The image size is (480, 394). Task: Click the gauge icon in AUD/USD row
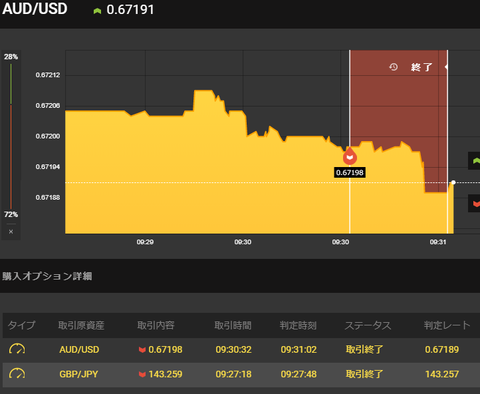coord(17,349)
